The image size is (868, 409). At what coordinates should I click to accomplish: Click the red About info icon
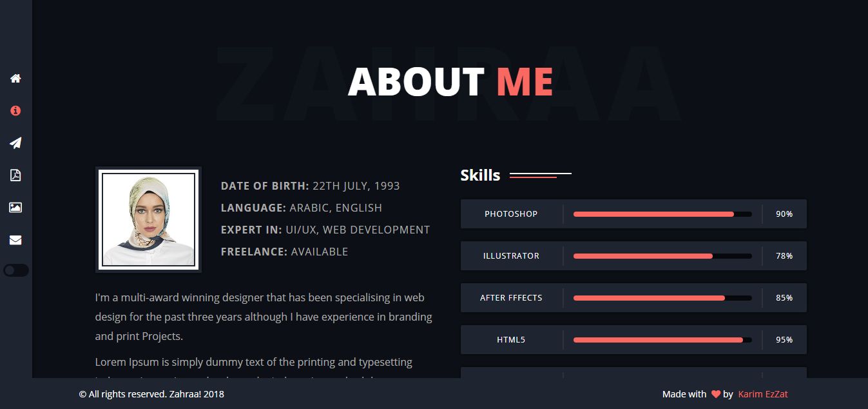(x=15, y=110)
